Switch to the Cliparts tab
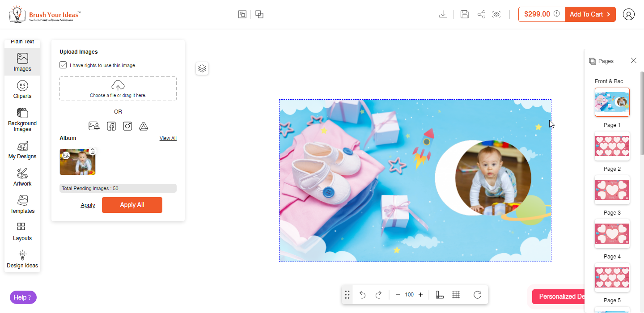Viewport: 644px width, 313px height. [x=22, y=89]
